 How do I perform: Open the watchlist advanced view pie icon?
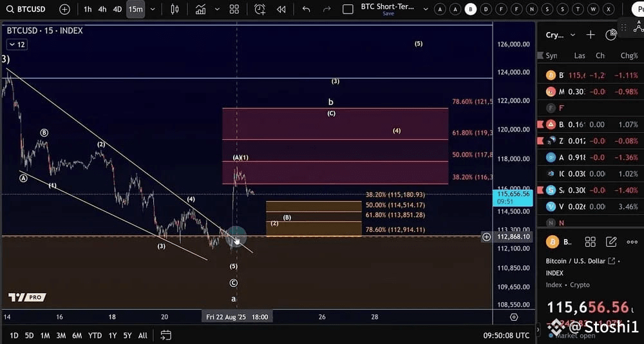tap(612, 35)
